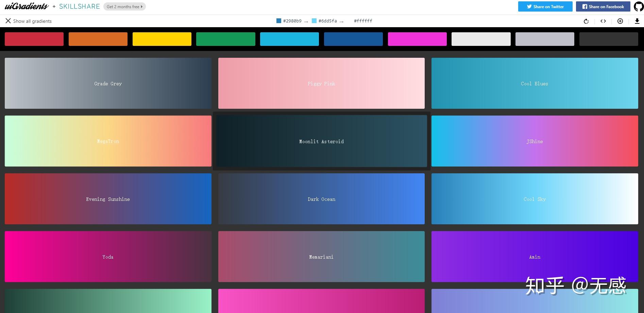The width and height of the screenshot is (644, 313).
Task: Share on Facebook
Action: point(603,6)
